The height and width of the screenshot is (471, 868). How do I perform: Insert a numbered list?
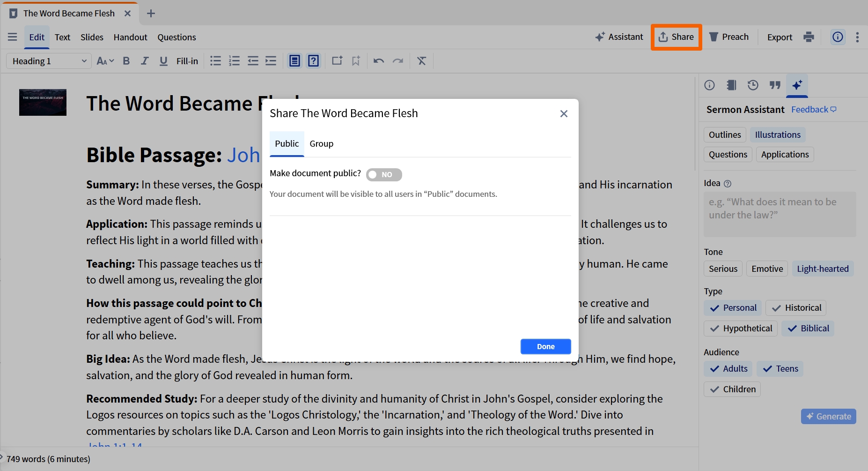click(234, 61)
